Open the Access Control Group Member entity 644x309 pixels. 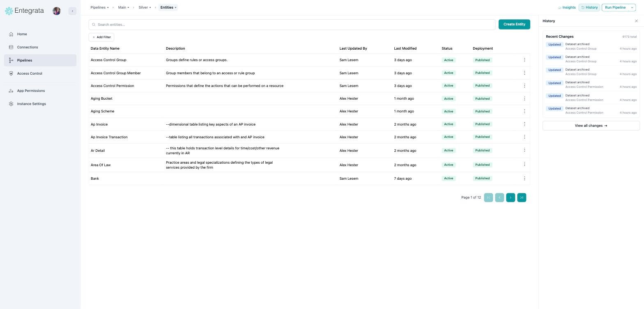pyautogui.click(x=116, y=73)
